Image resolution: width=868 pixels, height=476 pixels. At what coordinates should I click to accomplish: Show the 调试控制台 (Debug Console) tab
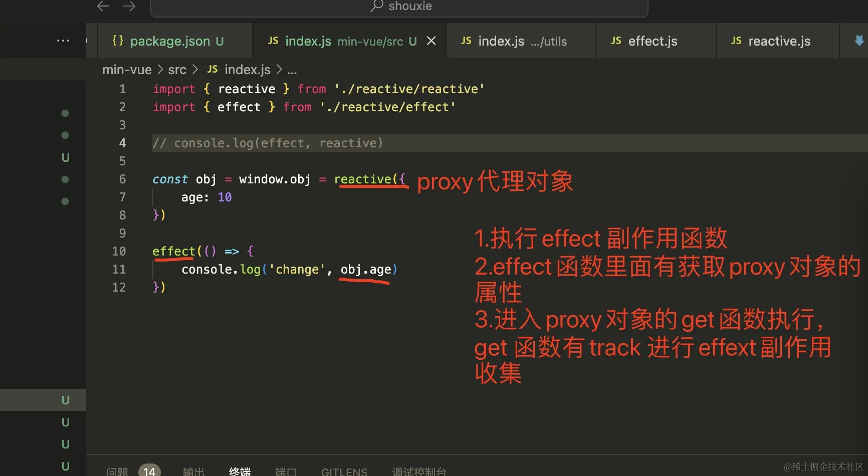click(x=419, y=471)
